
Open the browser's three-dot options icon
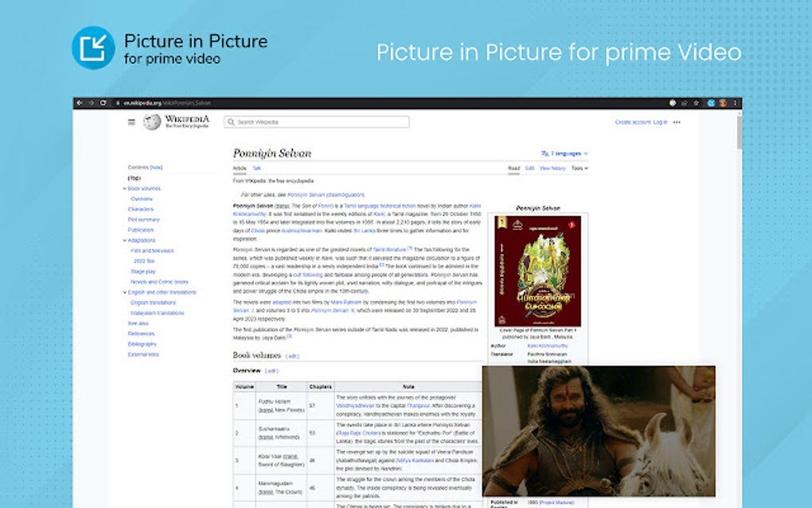coord(734,103)
